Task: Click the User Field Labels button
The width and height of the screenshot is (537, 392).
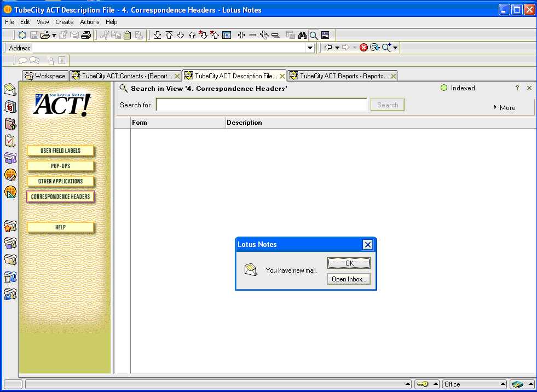Action: tap(60, 151)
